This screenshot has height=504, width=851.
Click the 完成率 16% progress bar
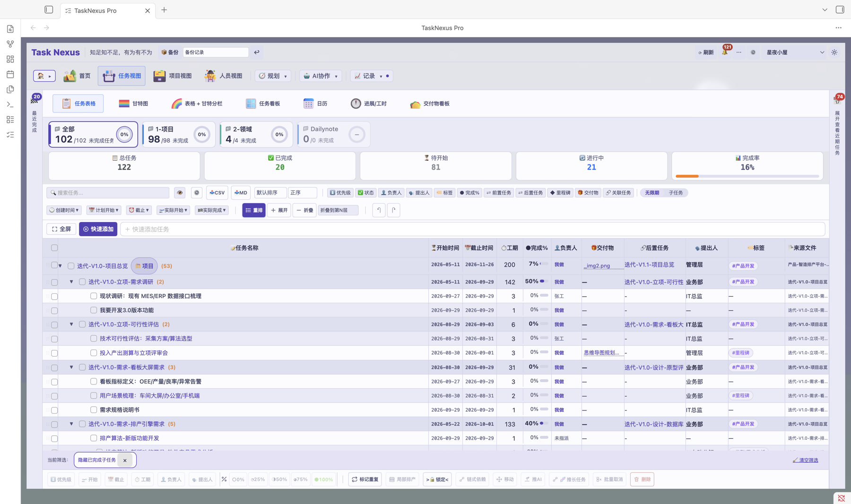click(x=747, y=176)
